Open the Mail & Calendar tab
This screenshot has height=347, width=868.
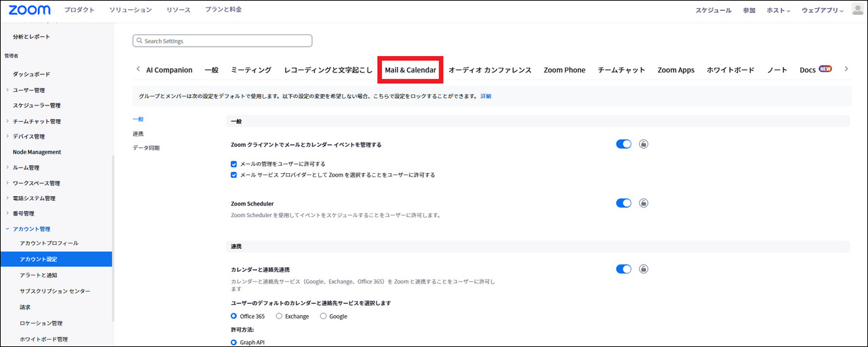point(410,70)
